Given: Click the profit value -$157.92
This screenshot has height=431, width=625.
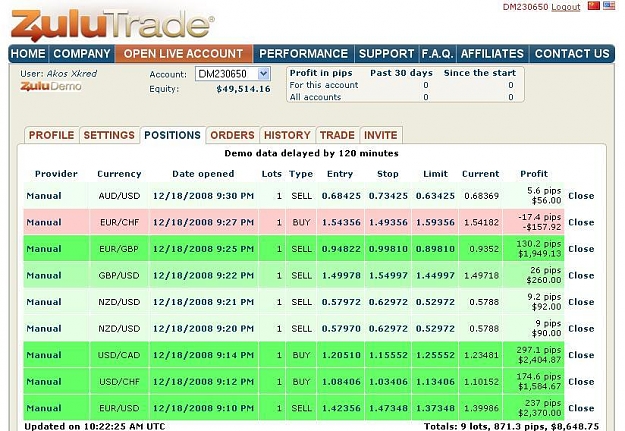Looking at the screenshot, I should [x=540, y=227].
